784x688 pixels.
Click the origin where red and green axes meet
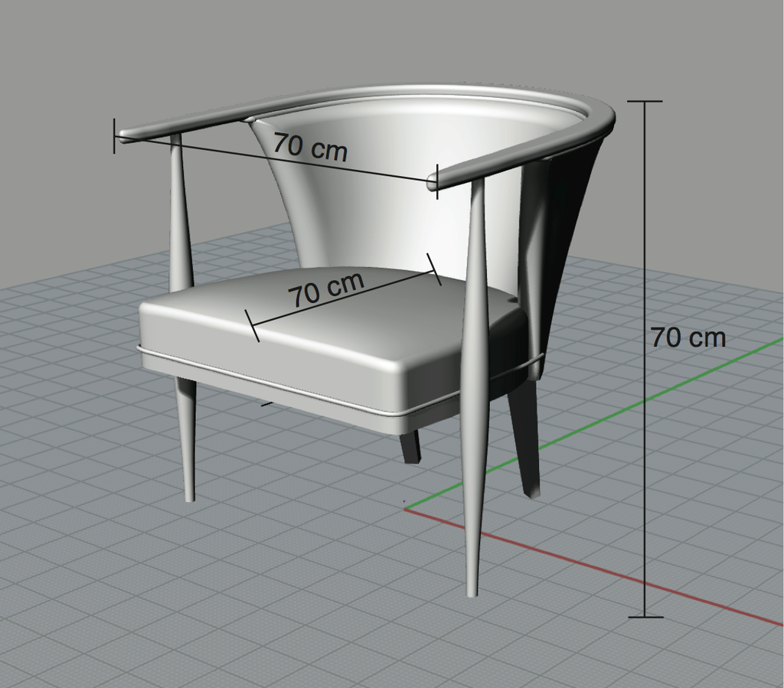(x=406, y=508)
